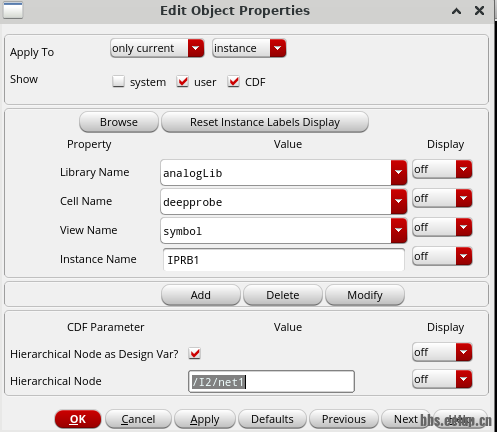Viewport: 497px width, 432px height.
Task: Open Instance Name display off dropdown
Action: point(442,256)
